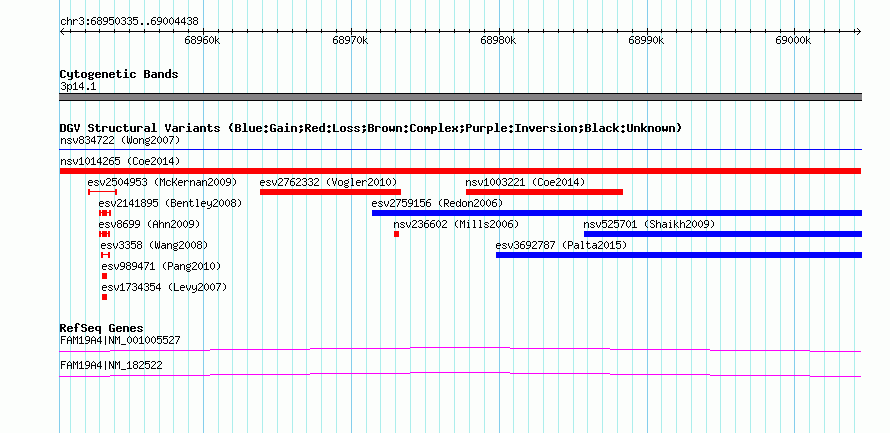This screenshot has height=433, width=890.
Task: Click the Cytogenetic Bands track heading
Action: pos(119,74)
